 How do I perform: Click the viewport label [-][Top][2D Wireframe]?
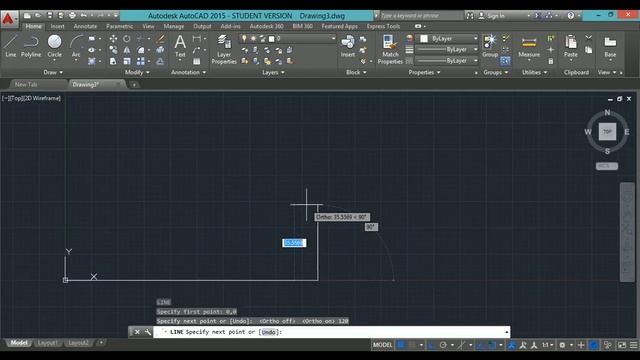pos(31,98)
